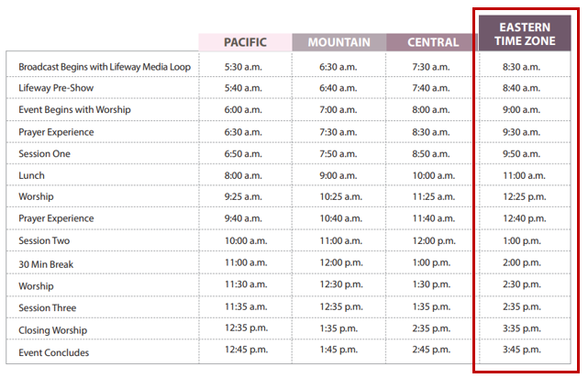Viewport: 588px width, 378px height.
Task: Click the Event Begins with Worship label
Action: coord(75,110)
